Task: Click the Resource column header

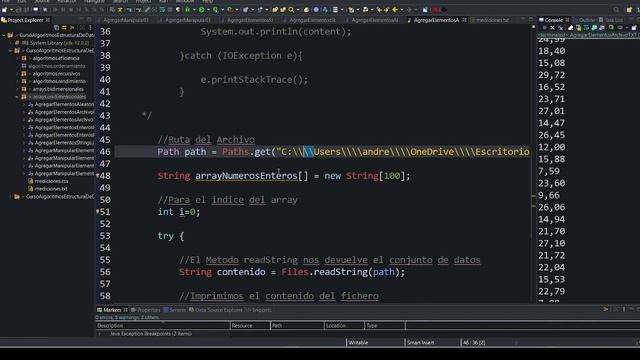Action: click(250, 326)
